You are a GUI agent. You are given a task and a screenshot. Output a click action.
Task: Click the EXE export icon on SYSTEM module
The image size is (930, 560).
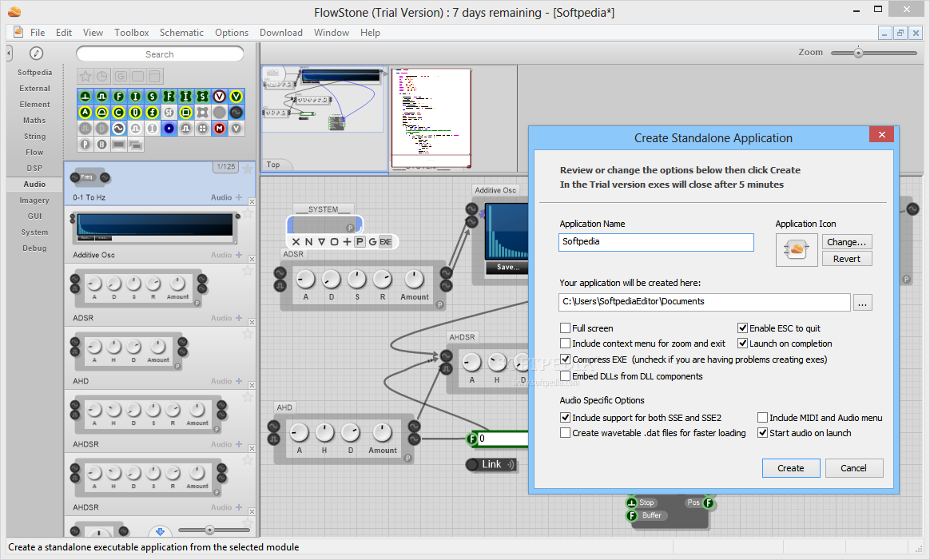[x=386, y=241]
